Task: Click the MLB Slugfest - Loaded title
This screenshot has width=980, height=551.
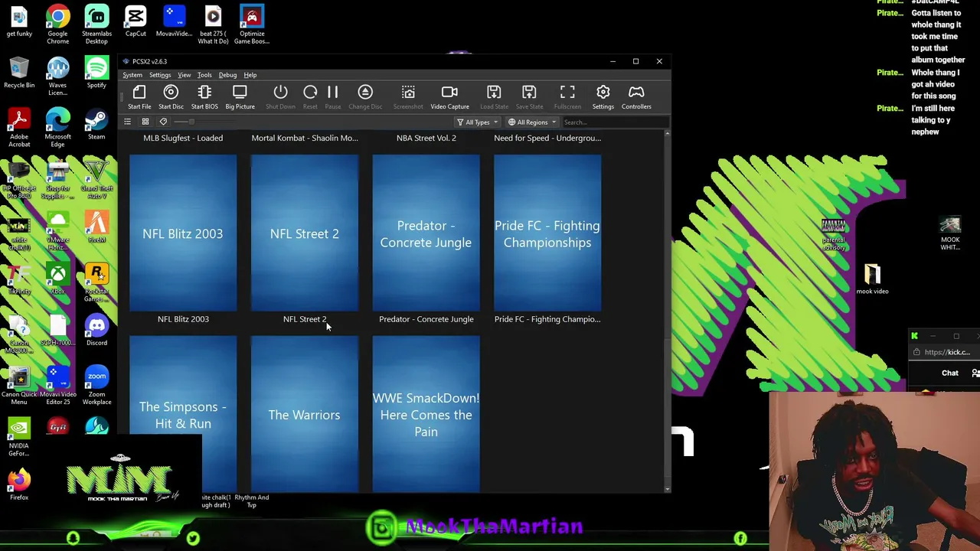Action: [x=183, y=138]
